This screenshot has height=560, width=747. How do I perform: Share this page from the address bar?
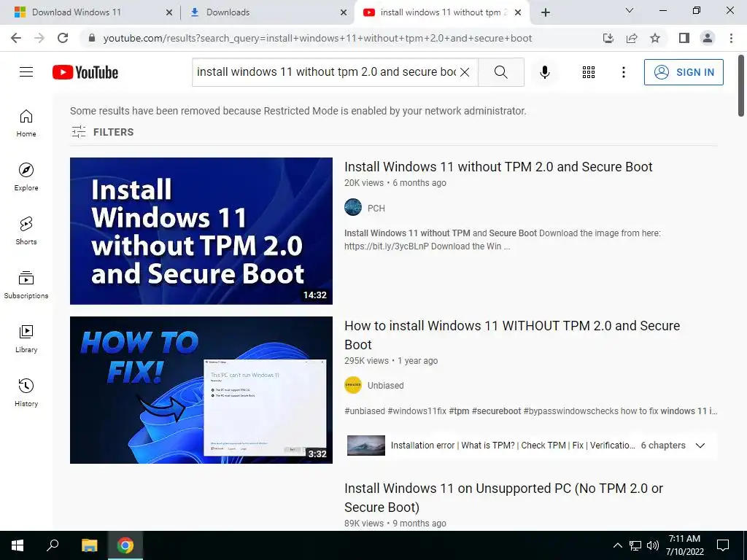point(632,38)
